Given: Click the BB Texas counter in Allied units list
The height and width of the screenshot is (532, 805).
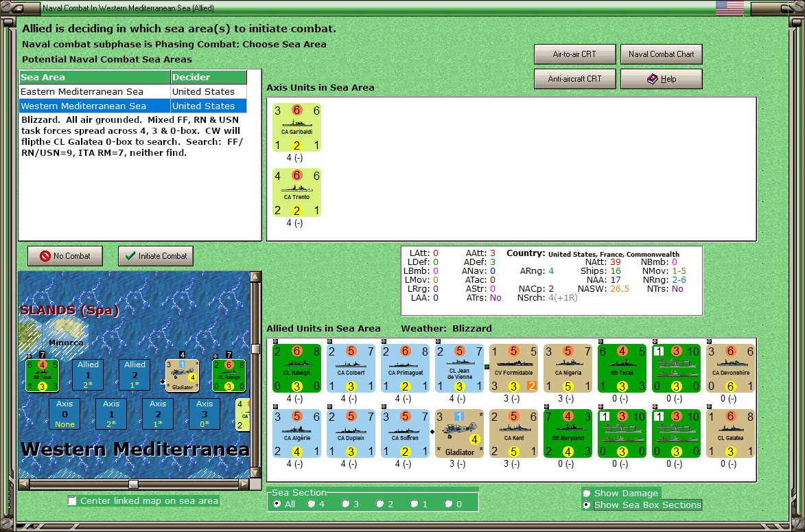Looking at the screenshot, I should [x=622, y=368].
